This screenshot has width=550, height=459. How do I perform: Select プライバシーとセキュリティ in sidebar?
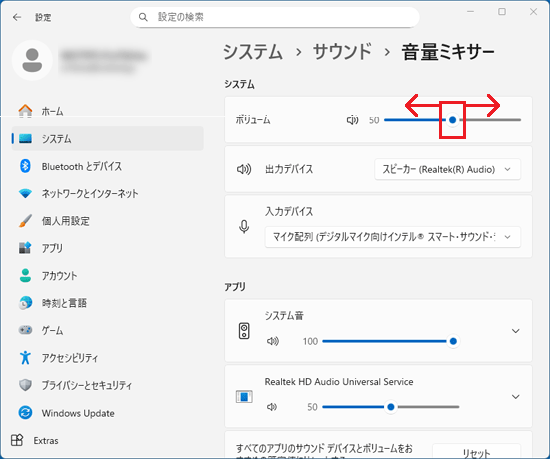click(108, 385)
